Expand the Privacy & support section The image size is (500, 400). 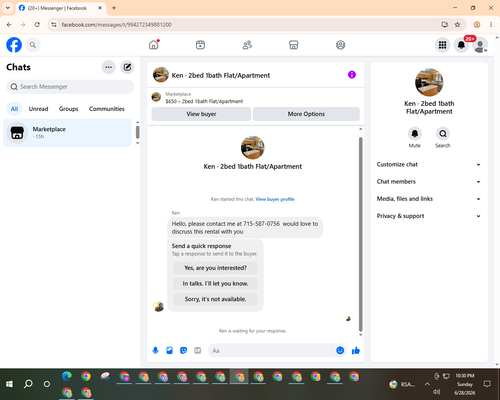click(429, 216)
